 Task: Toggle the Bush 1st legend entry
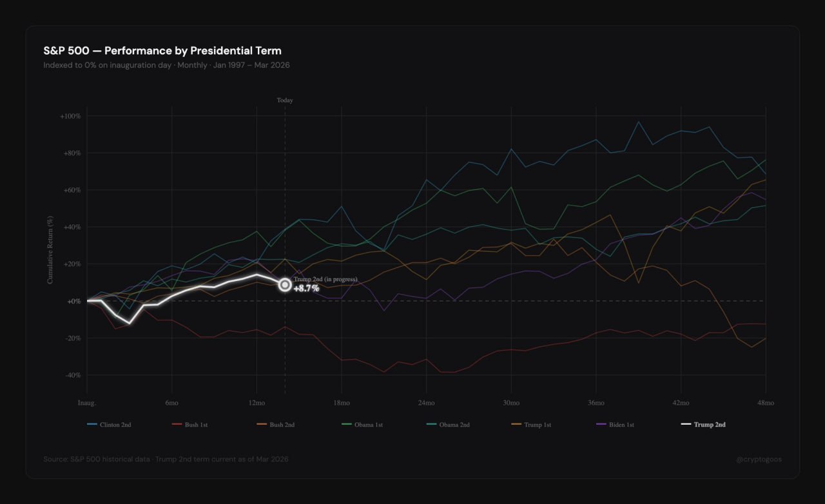[189, 425]
